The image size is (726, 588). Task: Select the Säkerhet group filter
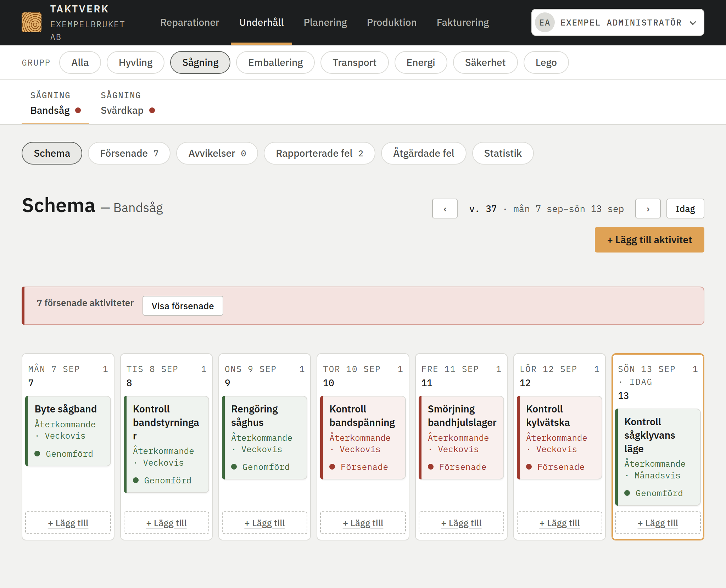pyautogui.click(x=485, y=62)
